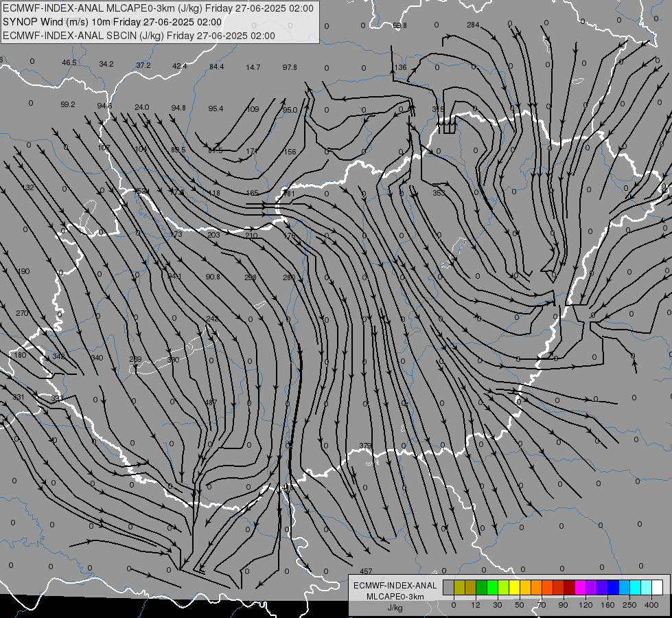Click the map value 210
The width and height of the screenshot is (672, 618).
[251, 236]
